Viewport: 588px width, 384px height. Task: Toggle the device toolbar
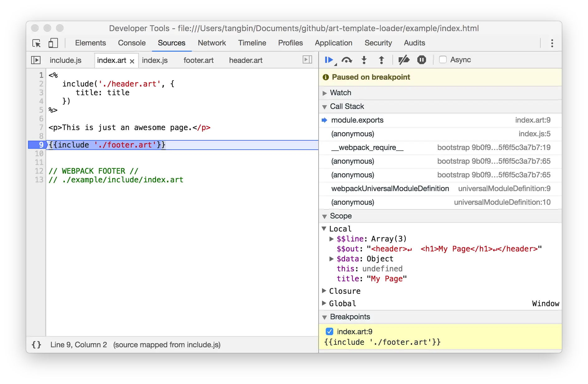(53, 43)
